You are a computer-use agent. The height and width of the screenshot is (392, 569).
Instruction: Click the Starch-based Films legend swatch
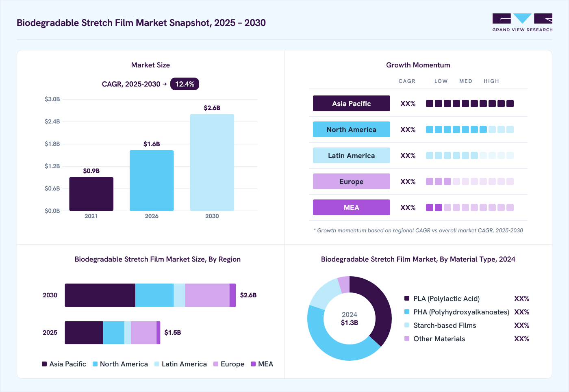pos(407,325)
